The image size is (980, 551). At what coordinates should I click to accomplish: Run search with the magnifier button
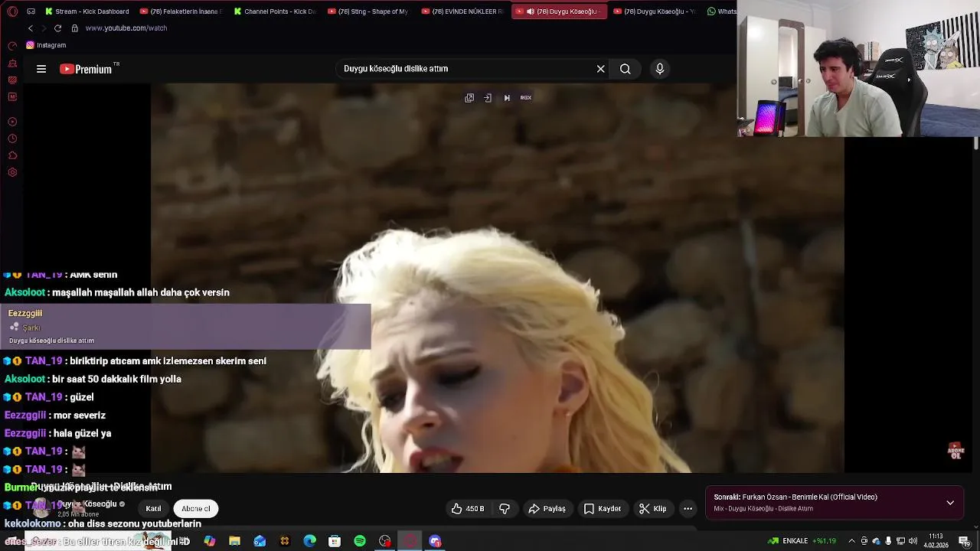[626, 69]
